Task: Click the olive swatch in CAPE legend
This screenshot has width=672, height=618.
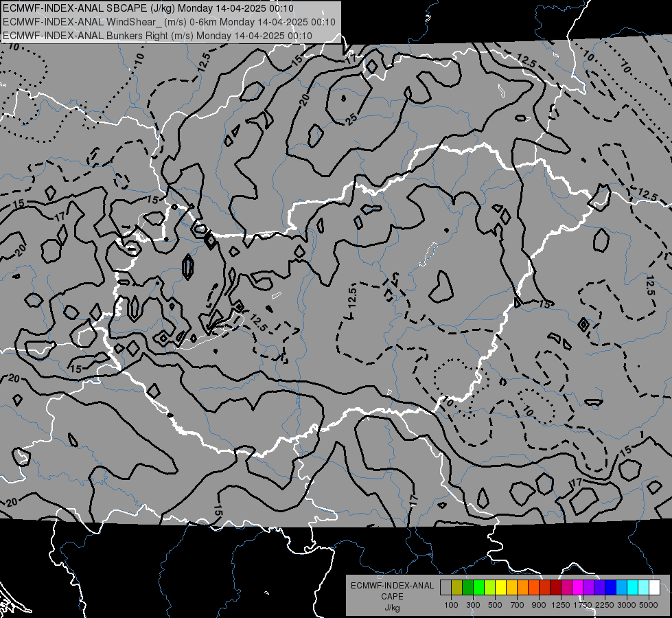Action: point(457,587)
